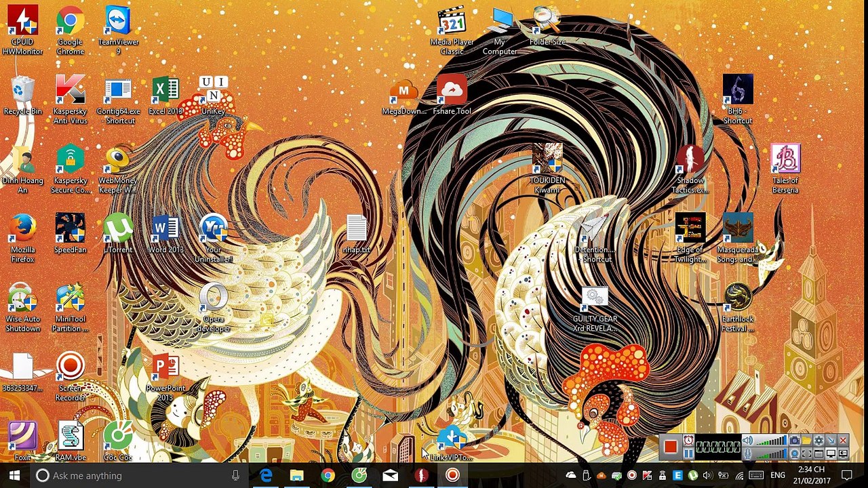Image resolution: width=868 pixels, height=488 pixels.
Task: Open the Kaspersky Secure Connection shortcut
Action: coord(70,169)
